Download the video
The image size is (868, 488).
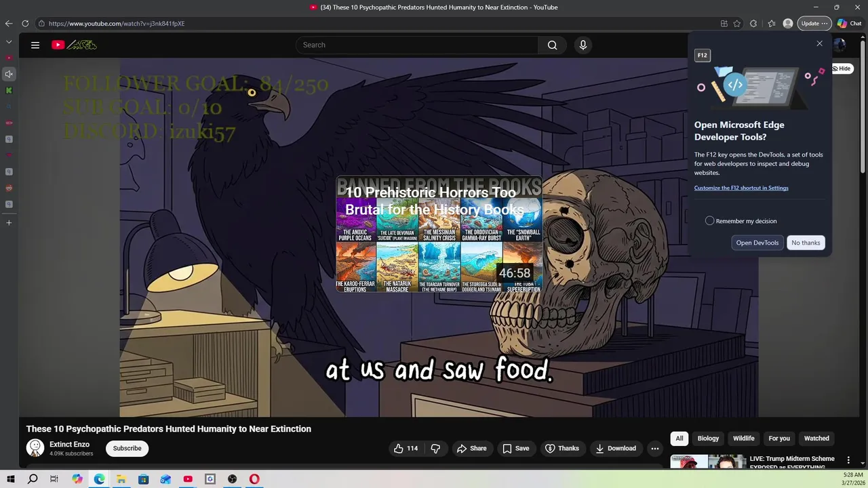click(x=616, y=448)
